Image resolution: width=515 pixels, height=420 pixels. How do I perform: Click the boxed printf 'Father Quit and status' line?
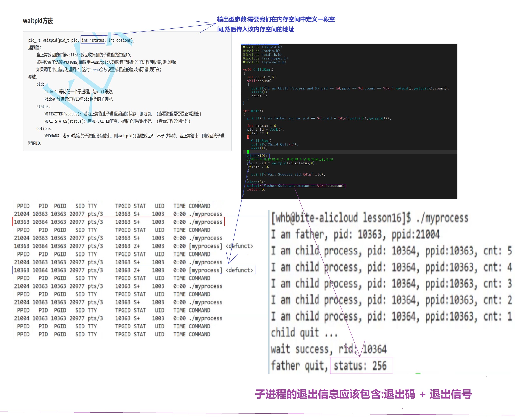point(296,186)
